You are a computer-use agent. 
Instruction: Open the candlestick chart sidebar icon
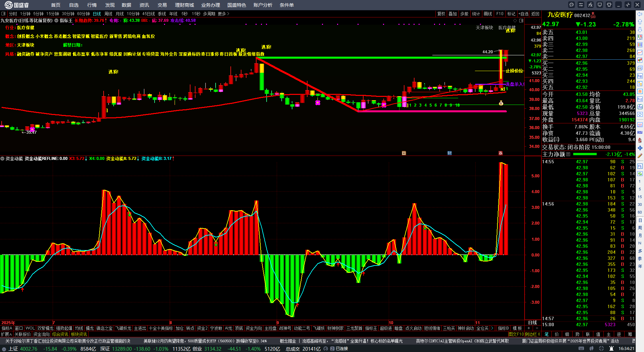click(640, 60)
